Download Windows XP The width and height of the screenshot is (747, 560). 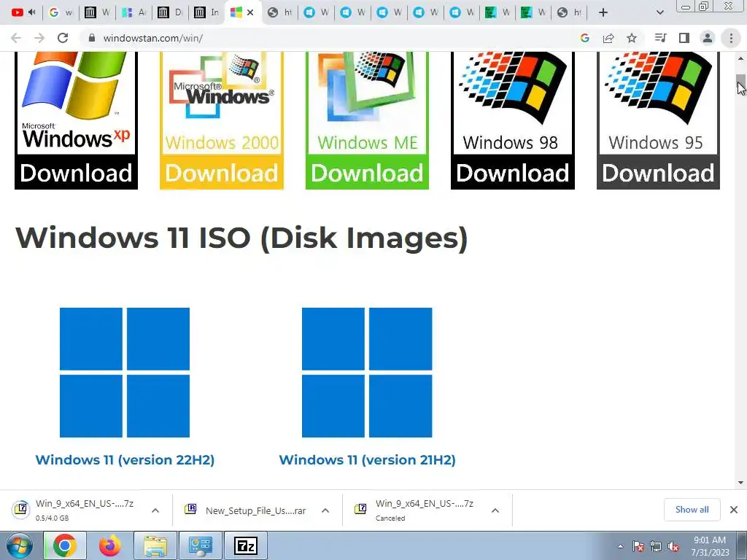pos(76,172)
